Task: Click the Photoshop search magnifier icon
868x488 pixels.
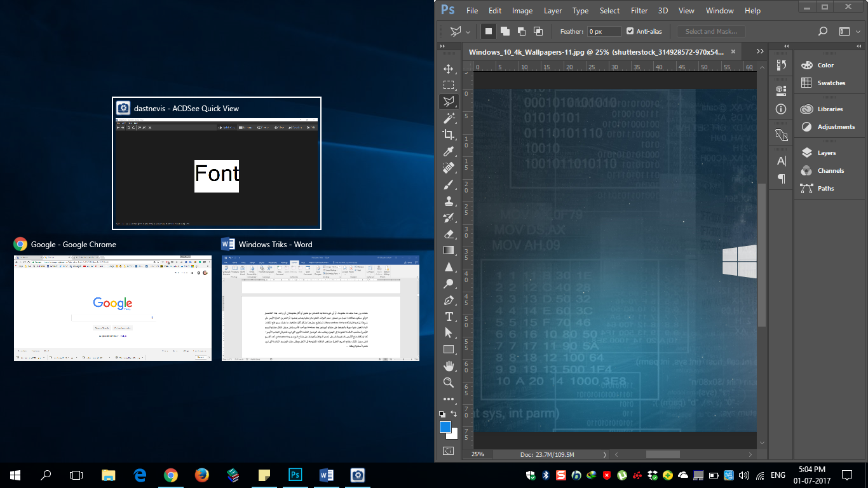Action: point(823,31)
